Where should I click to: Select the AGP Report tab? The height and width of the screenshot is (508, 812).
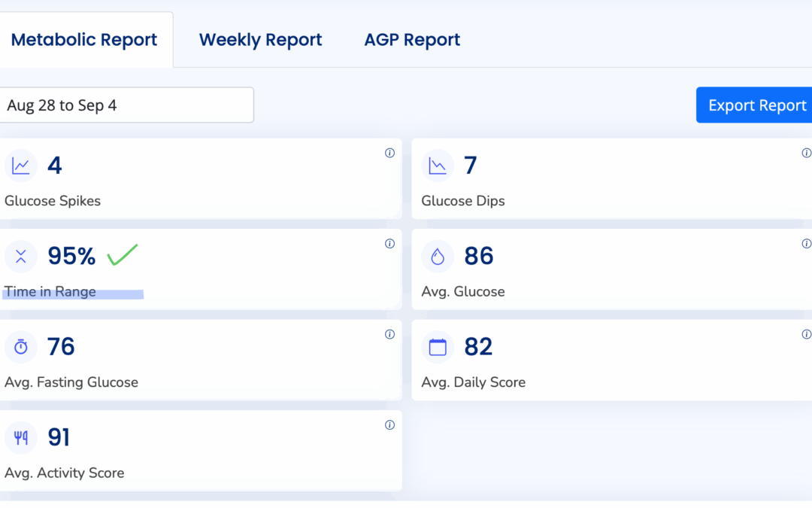point(412,40)
